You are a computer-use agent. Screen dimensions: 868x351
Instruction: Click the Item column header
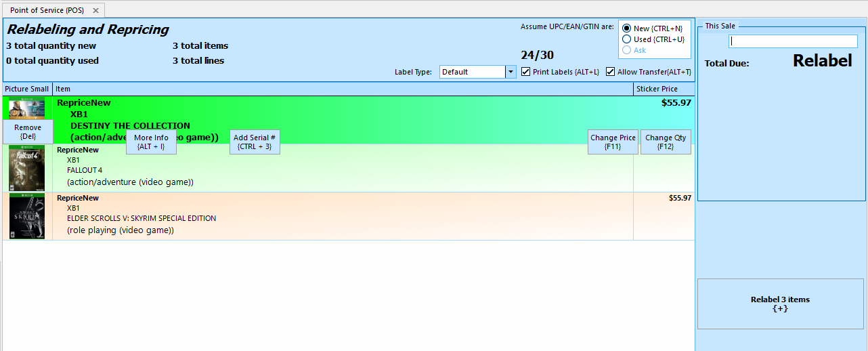pyautogui.click(x=343, y=89)
